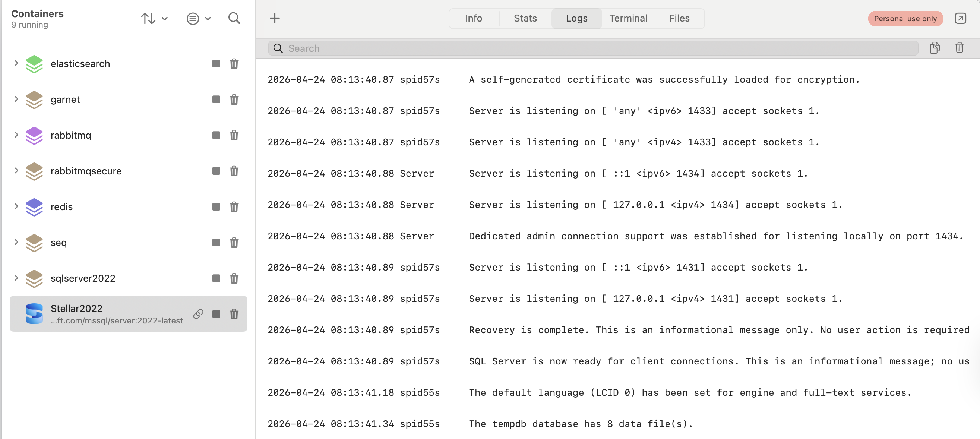The height and width of the screenshot is (439, 980).
Task: Click the Personal use only badge
Action: pos(905,19)
